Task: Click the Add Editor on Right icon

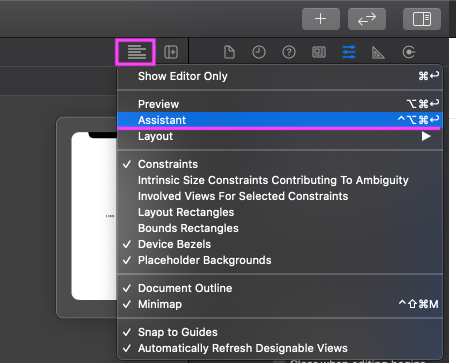Action: coord(171,52)
